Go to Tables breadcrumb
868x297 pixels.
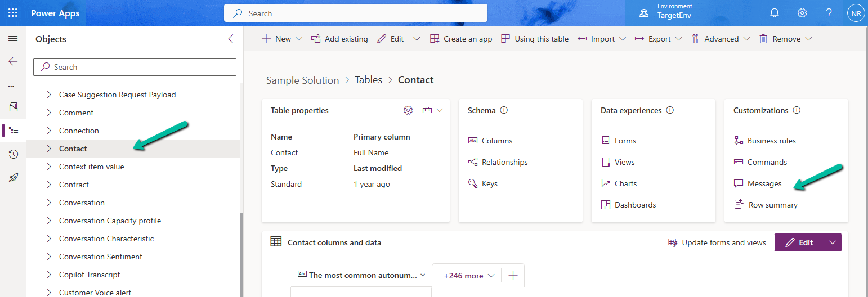(x=369, y=80)
